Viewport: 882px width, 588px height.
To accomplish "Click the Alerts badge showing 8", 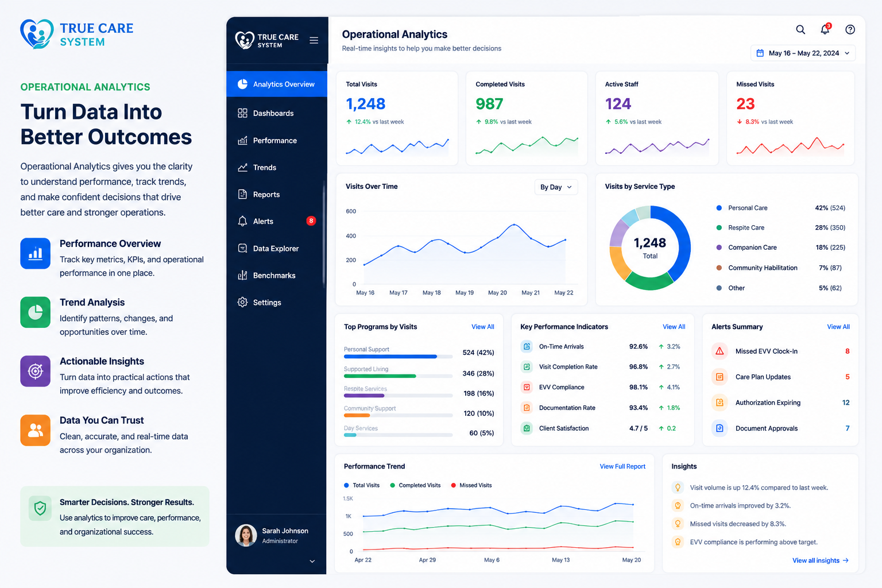I will pos(311,220).
